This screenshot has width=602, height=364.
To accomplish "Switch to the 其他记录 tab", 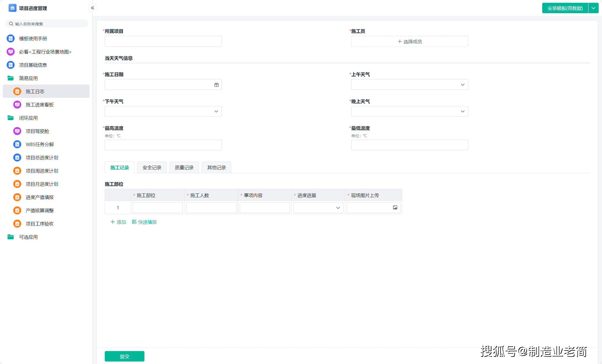I will [x=216, y=168].
